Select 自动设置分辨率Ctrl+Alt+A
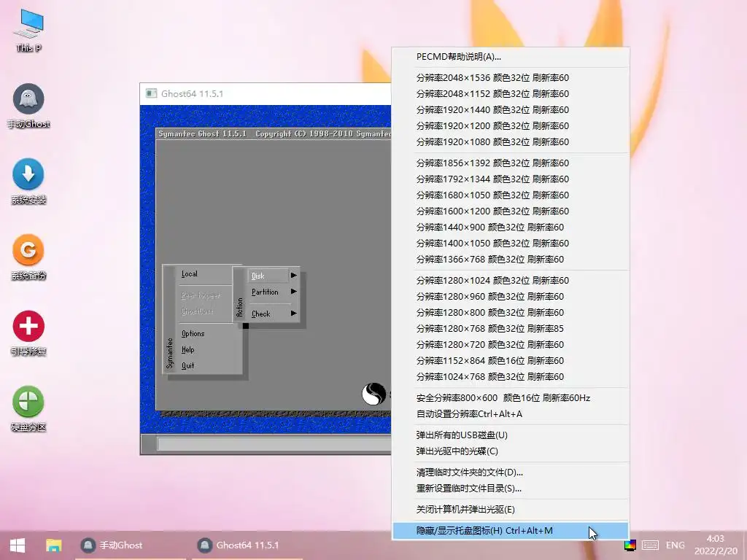 tap(510, 414)
